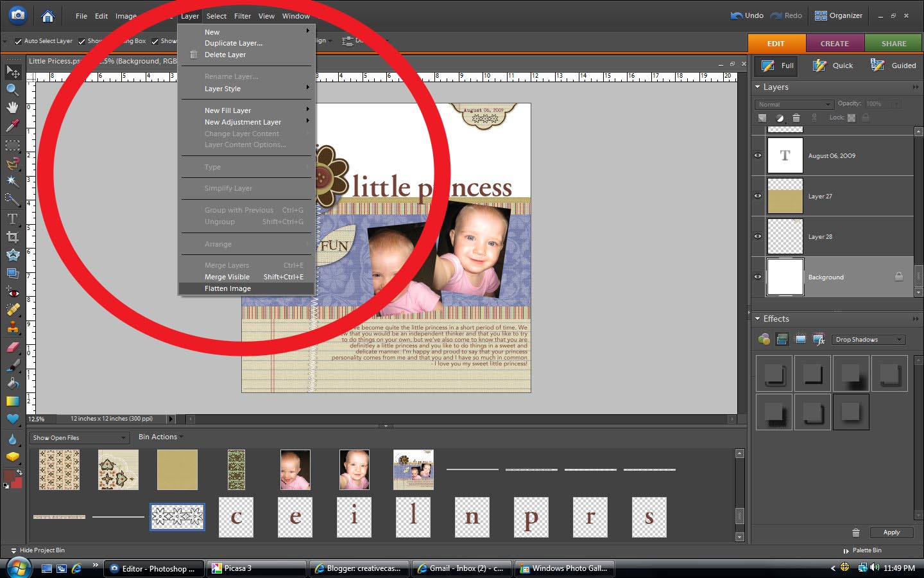
Task: Select the Blur water-drop tool
Action: tap(12, 439)
